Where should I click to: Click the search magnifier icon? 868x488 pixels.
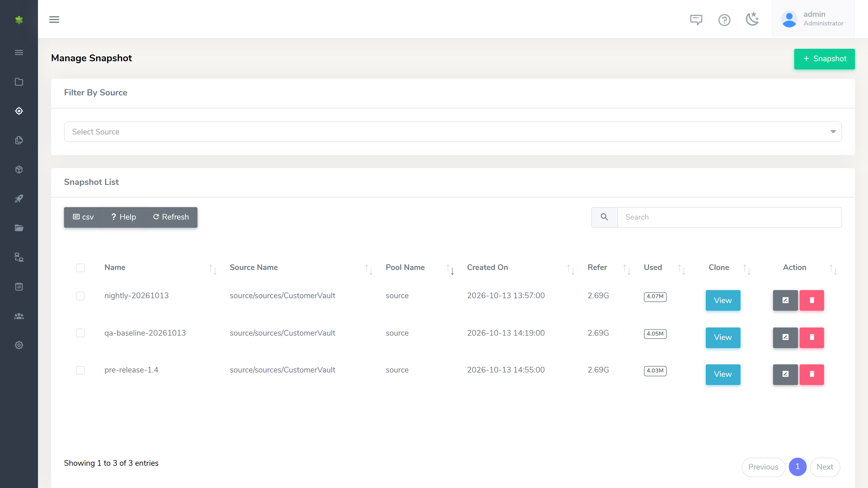(x=605, y=217)
